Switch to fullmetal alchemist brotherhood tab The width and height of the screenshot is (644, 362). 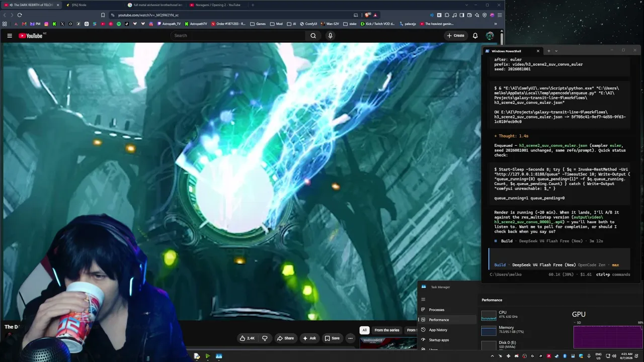[x=154, y=5]
